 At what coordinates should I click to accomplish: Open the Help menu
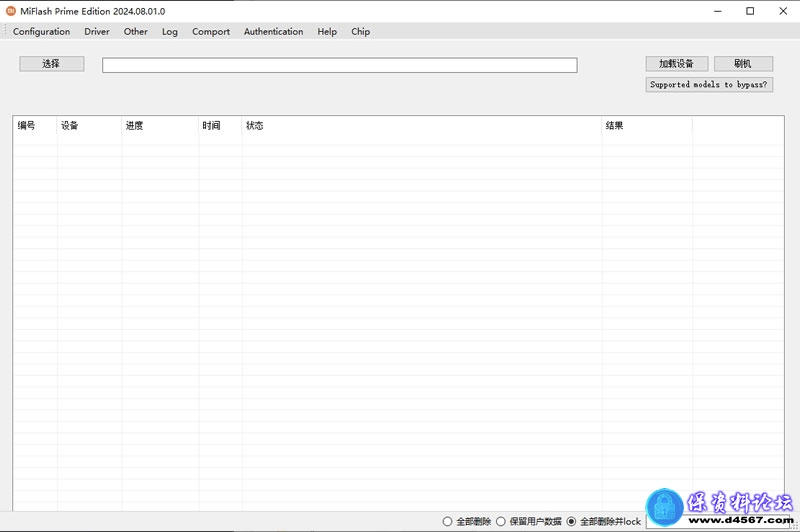pos(327,32)
